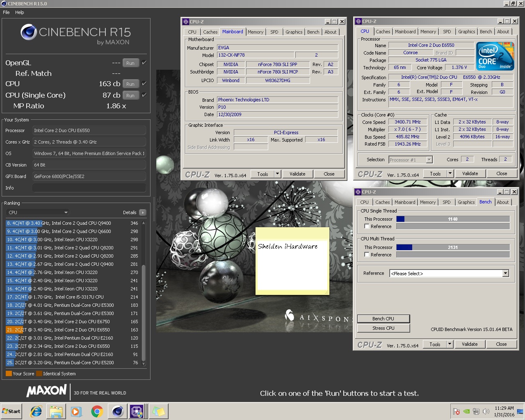525x420 pixels.
Task: Click the Your Score orange legend swatch
Action: coord(9,374)
